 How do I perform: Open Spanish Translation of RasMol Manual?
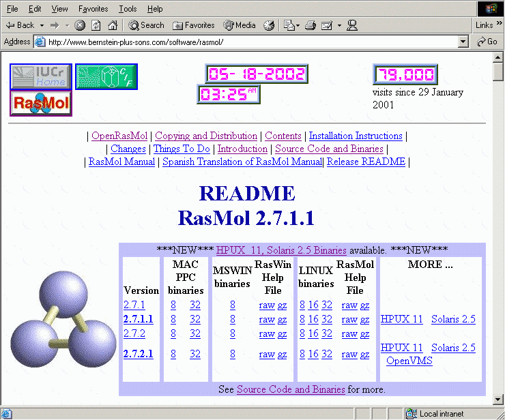tap(242, 162)
